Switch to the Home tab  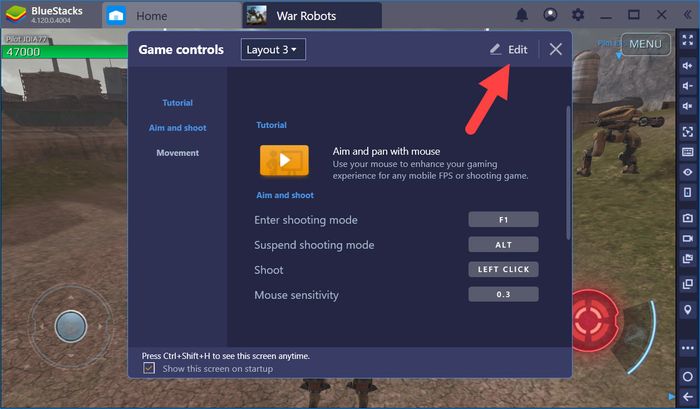tap(172, 16)
